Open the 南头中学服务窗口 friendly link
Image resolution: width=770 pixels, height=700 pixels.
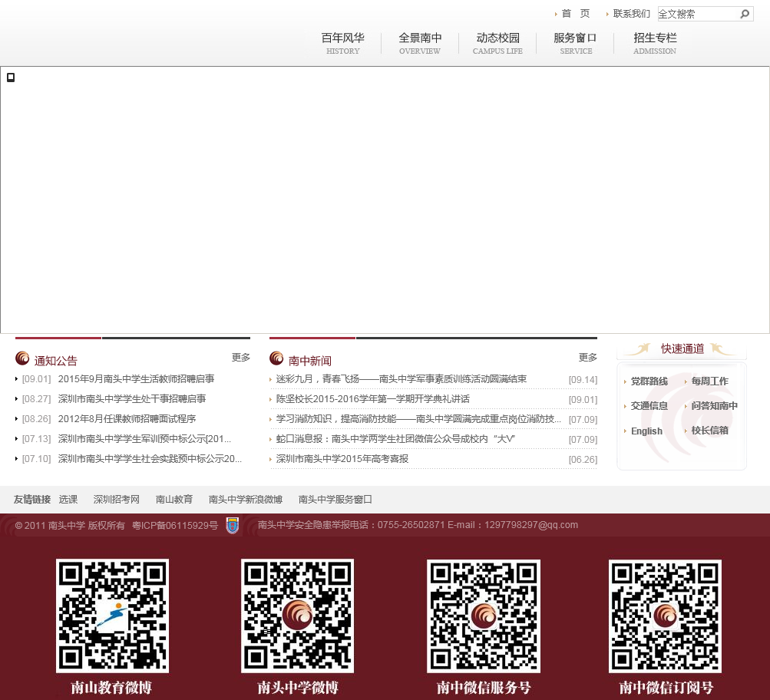pos(335,500)
